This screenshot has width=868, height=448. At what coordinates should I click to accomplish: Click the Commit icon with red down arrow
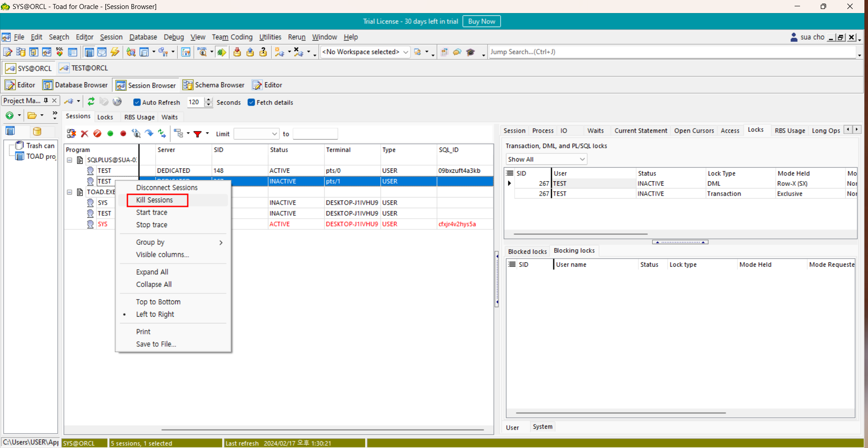point(237,52)
